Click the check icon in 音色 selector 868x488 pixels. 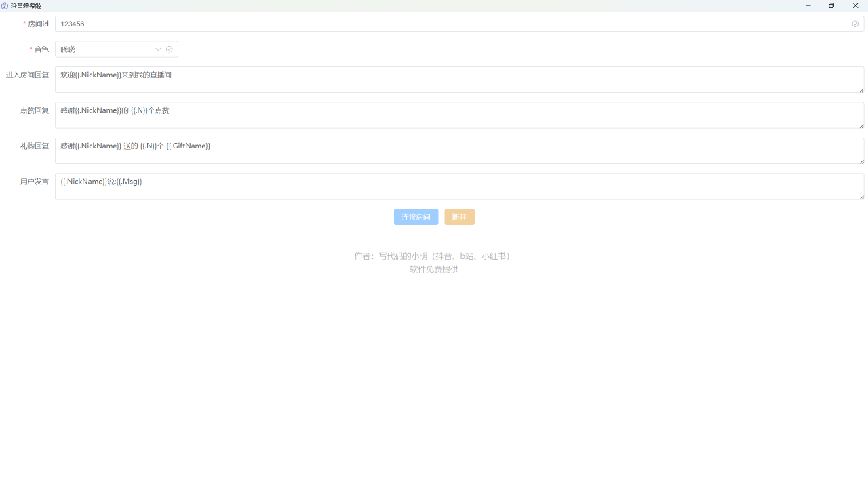pyautogui.click(x=170, y=49)
